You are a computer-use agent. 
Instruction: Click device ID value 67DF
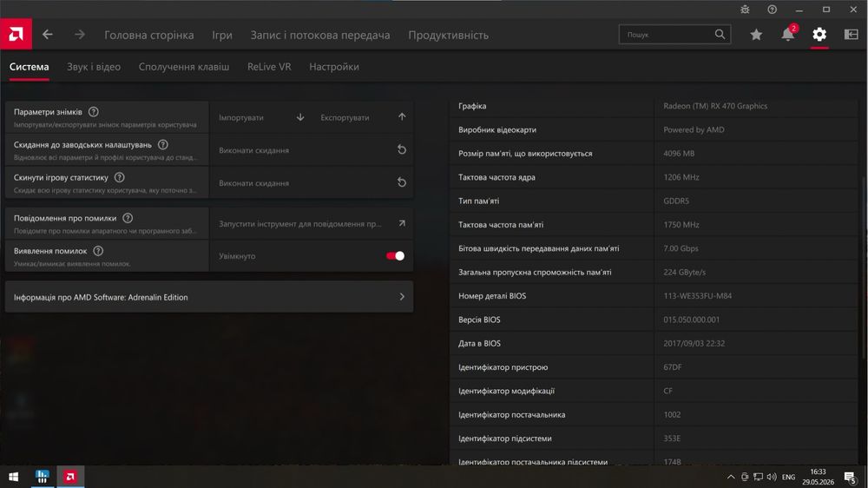click(x=672, y=367)
